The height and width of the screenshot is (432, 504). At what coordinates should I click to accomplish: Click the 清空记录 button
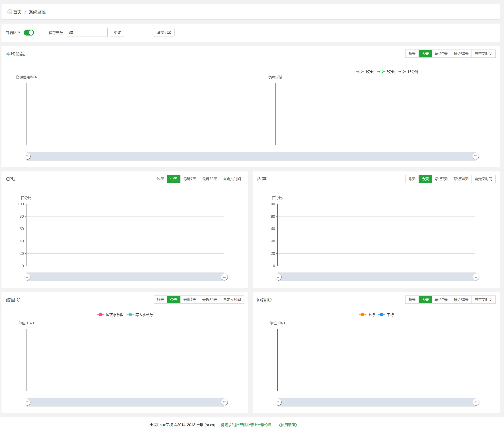pos(164,32)
